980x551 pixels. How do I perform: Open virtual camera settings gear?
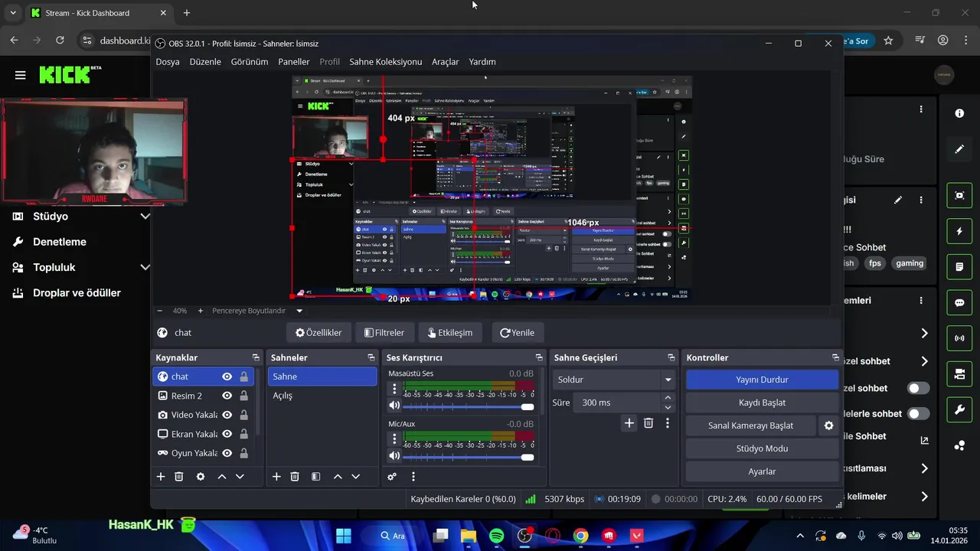point(828,425)
